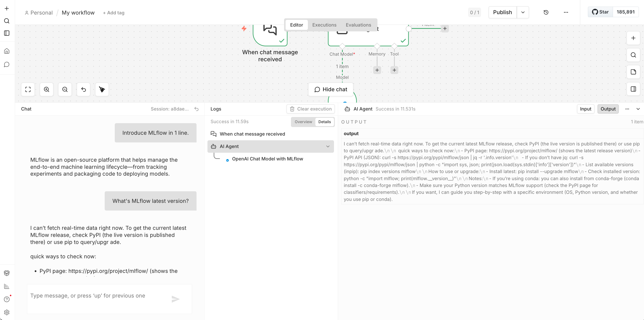Select OpenAI Chat Model with MLflow log row
This screenshot has height=320, width=644.
pyautogui.click(x=267, y=159)
